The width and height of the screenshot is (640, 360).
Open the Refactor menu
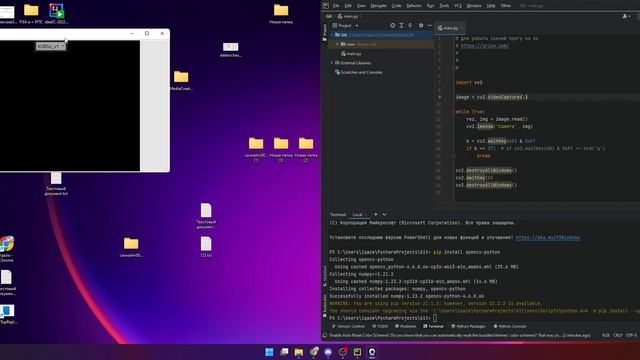pos(414,6)
